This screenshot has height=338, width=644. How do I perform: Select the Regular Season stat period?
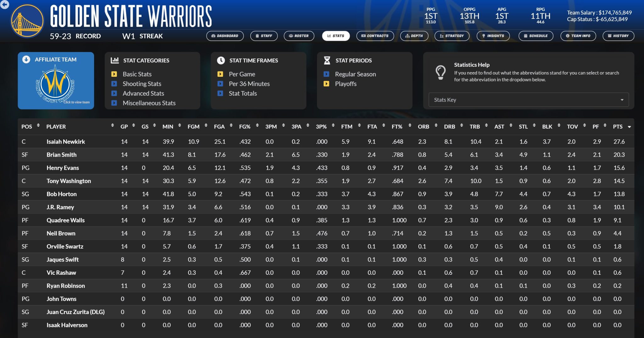tap(355, 74)
